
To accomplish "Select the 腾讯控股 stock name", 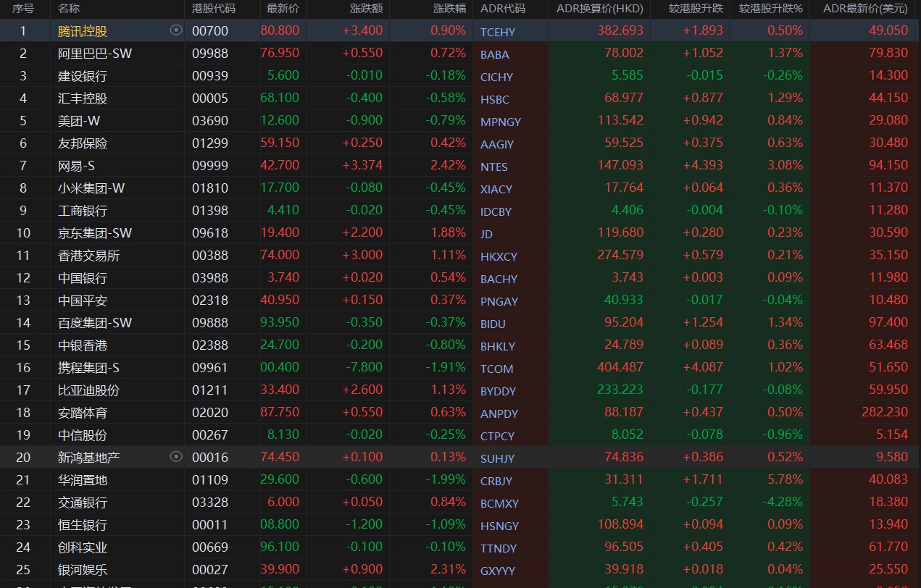I will pyautogui.click(x=83, y=31).
